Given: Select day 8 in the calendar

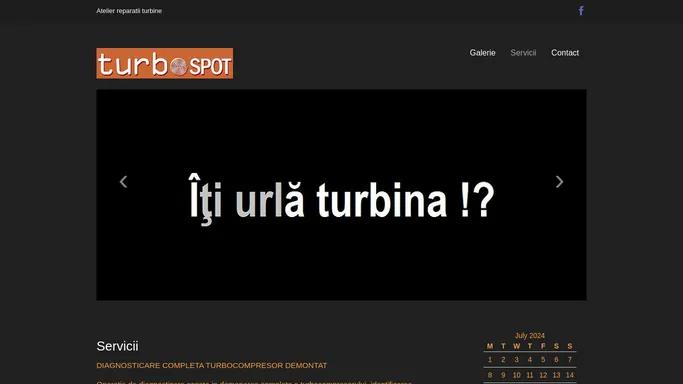Looking at the screenshot, I should pos(490,375).
